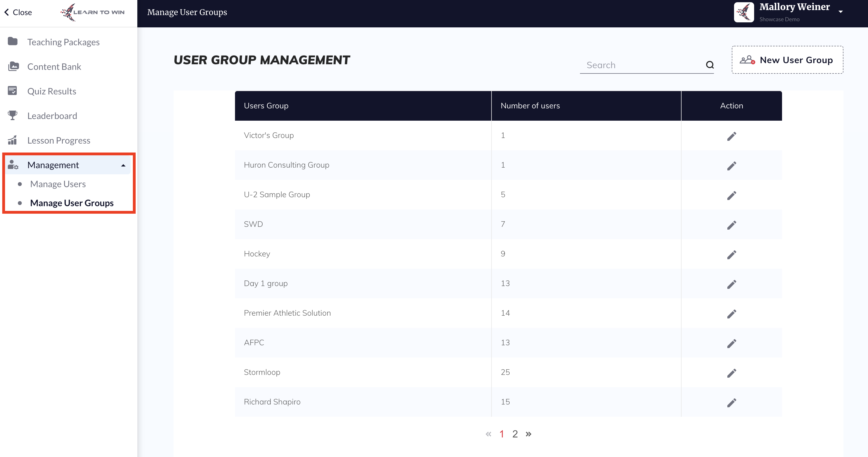Click the New User Group button
This screenshot has height=457, width=868.
(x=787, y=60)
